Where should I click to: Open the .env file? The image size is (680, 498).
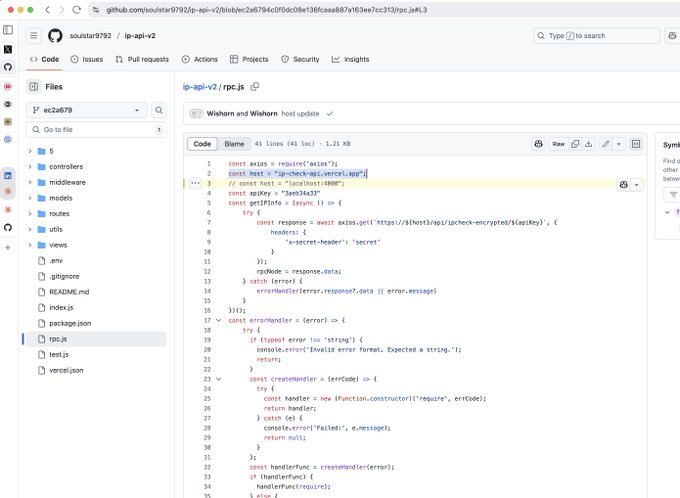(x=56, y=261)
